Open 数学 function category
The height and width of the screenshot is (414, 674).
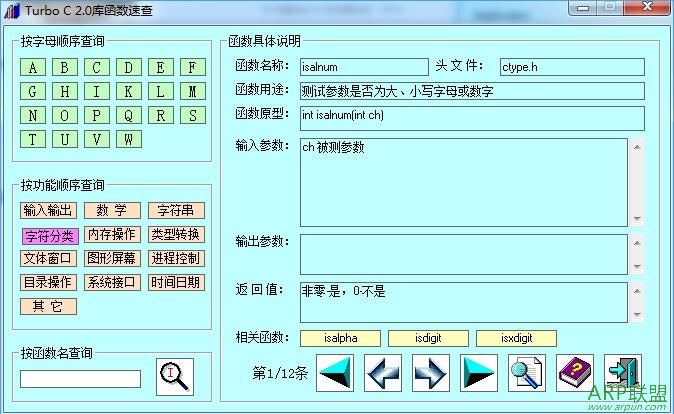112,211
